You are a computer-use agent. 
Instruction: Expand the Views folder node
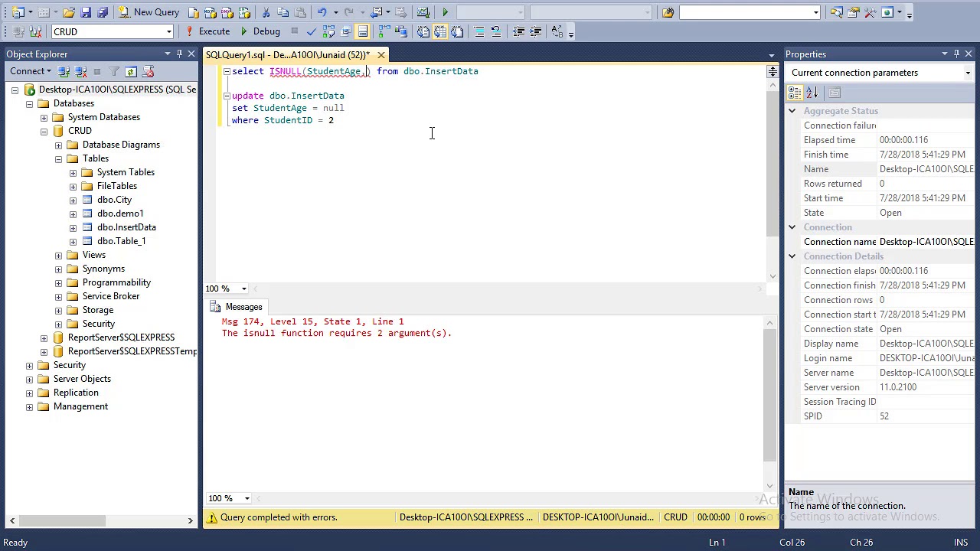click(x=58, y=255)
